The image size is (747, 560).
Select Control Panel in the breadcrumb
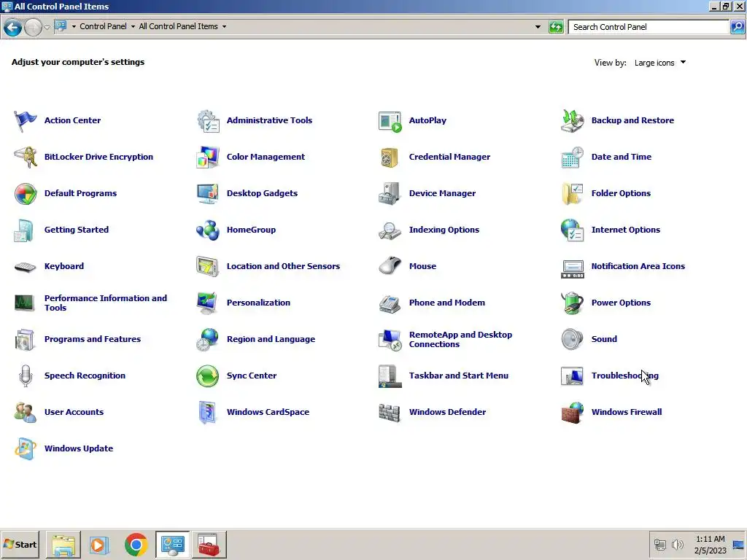tap(103, 26)
